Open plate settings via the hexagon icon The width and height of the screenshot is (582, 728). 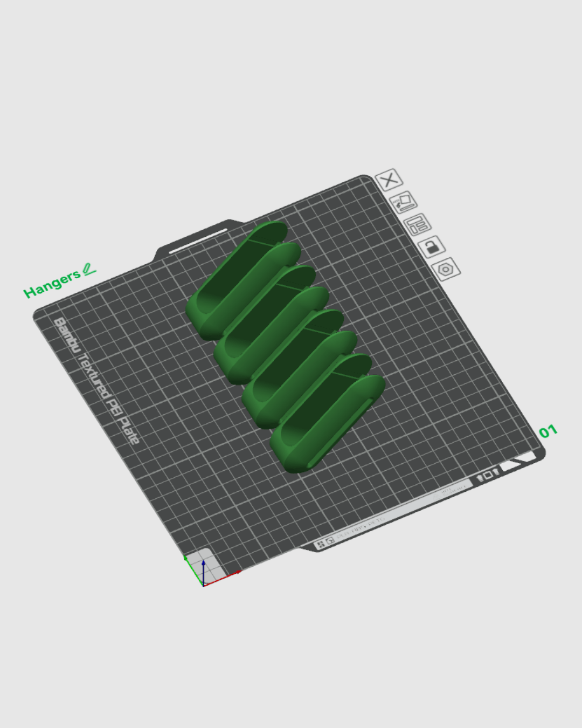point(446,269)
